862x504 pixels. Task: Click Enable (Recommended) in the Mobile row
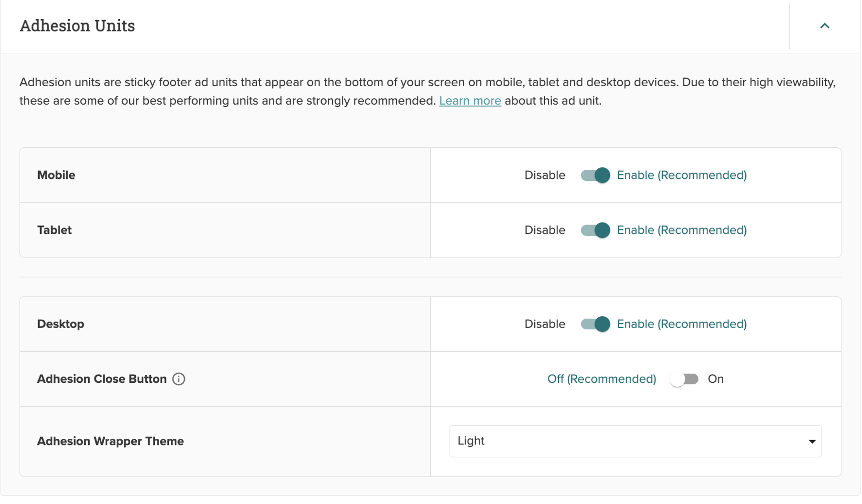682,175
